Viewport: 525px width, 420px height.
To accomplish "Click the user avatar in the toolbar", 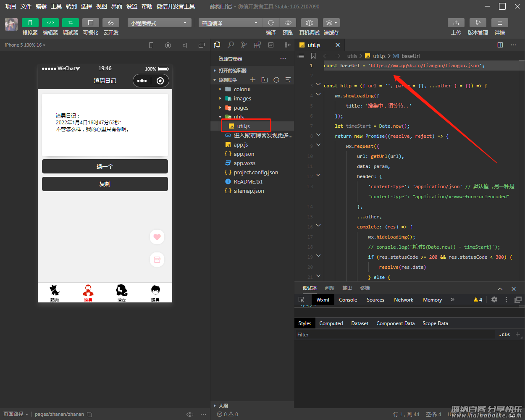I will coord(11,24).
